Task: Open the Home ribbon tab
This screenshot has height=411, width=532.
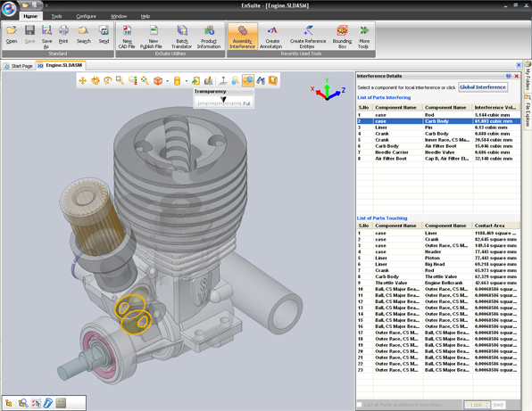Action: point(30,16)
